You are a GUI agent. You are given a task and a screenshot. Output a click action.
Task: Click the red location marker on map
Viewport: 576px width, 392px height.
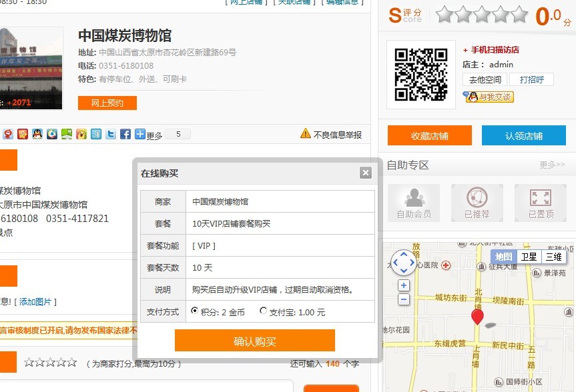tap(477, 316)
